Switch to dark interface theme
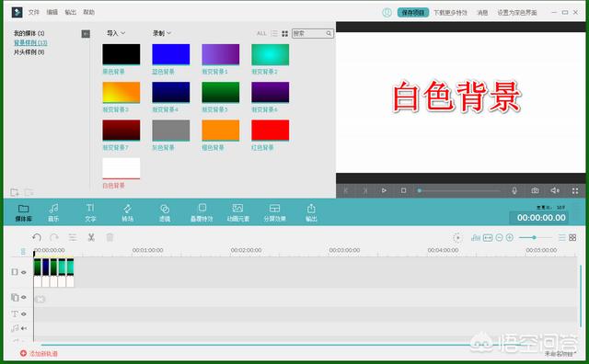Screen dimensions: 589x364 [517, 12]
